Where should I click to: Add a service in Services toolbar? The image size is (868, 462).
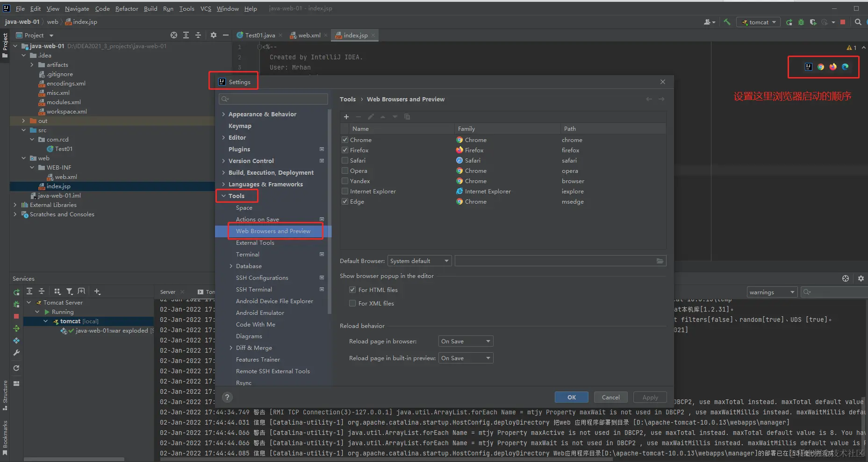[97, 291]
